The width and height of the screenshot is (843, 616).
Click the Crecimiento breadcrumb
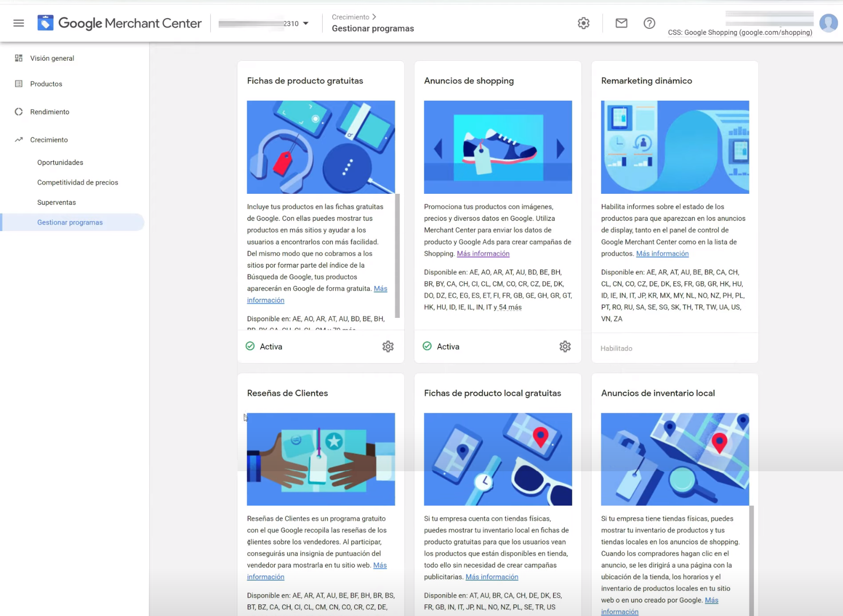tap(350, 17)
